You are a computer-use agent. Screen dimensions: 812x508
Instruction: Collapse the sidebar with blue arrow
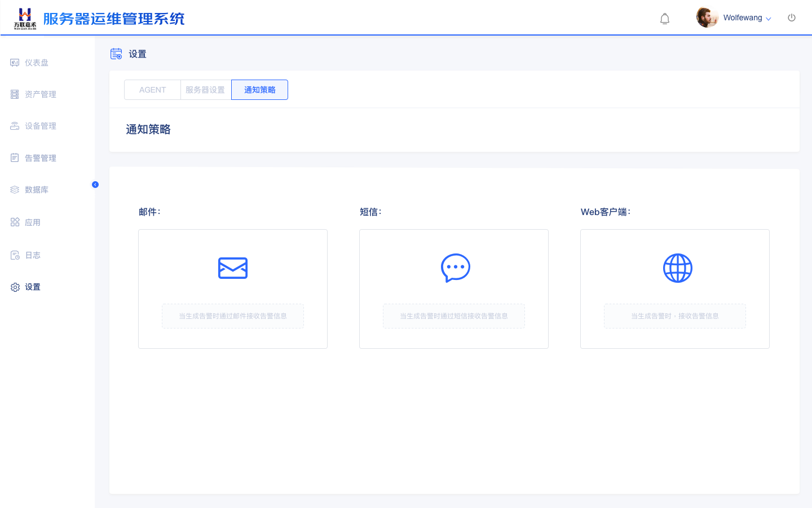(95, 185)
